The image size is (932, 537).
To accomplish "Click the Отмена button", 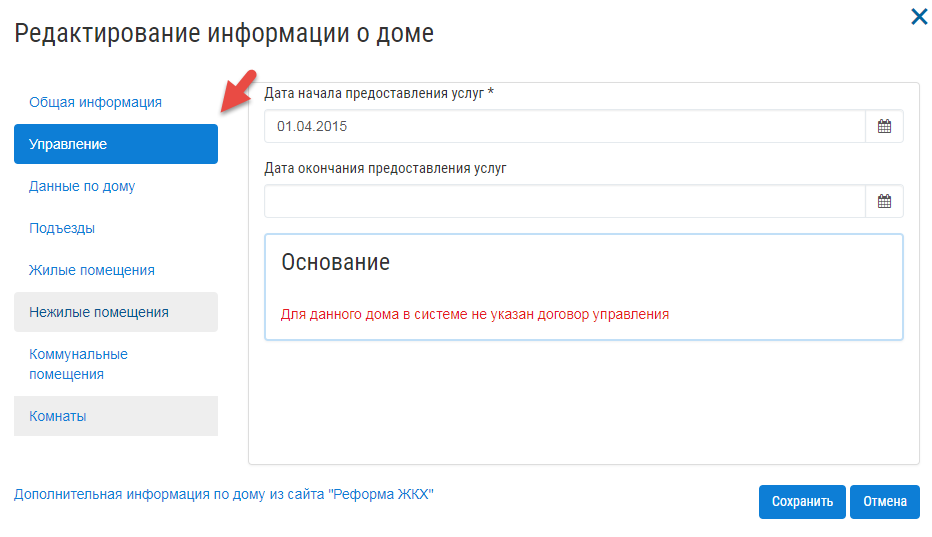I will (x=884, y=502).
